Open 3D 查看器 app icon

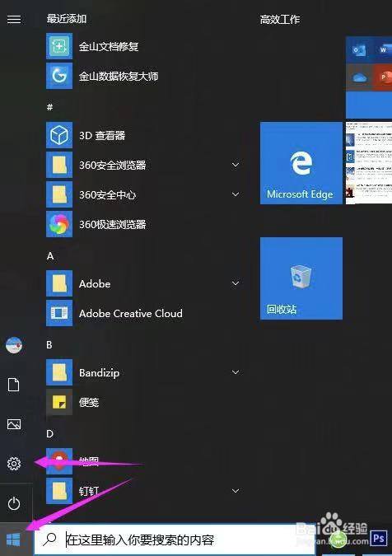(x=59, y=135)
